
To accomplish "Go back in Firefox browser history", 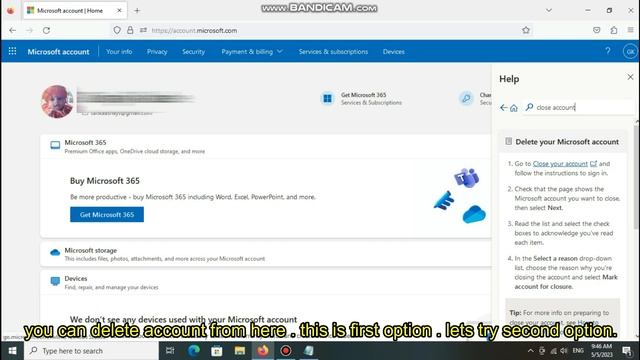I will coord(13,30).
